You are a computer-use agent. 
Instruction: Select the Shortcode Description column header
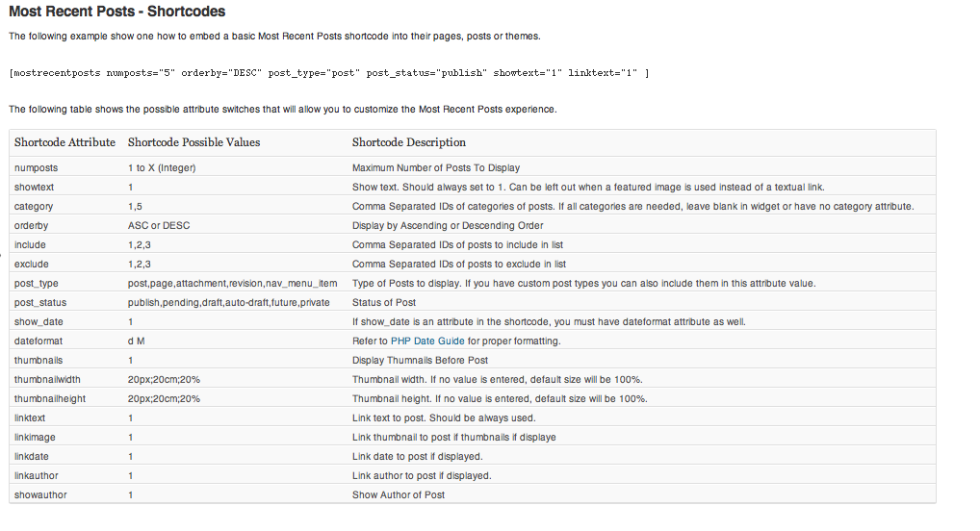pos(409,142)
